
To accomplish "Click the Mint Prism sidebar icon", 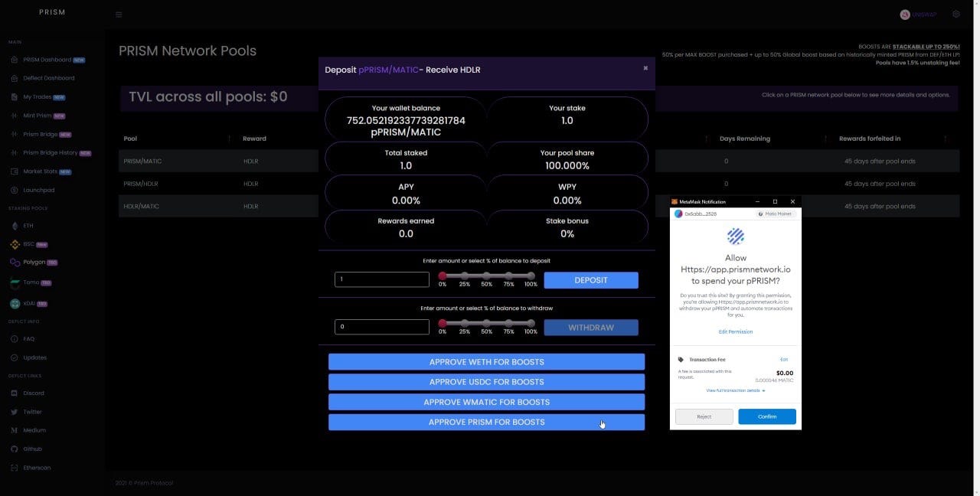I will [x=15, y=116].
